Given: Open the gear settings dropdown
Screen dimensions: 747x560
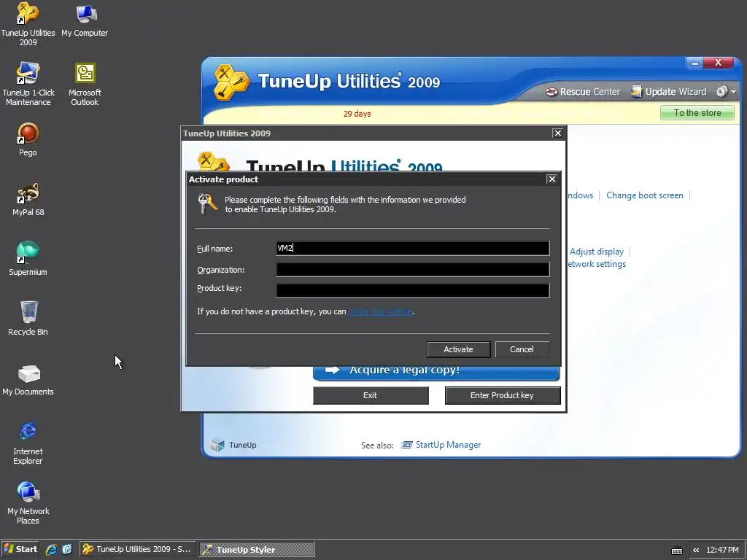Looking at the screenshot, I should tap(726, 91).
